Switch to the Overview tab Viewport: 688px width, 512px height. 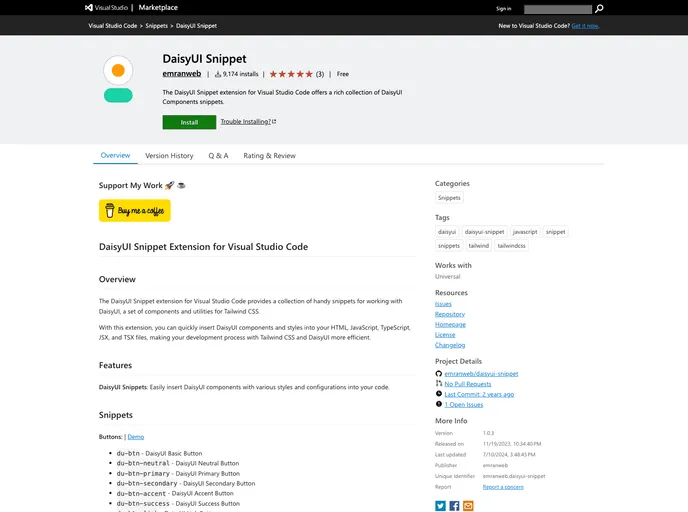click(115, 155)
